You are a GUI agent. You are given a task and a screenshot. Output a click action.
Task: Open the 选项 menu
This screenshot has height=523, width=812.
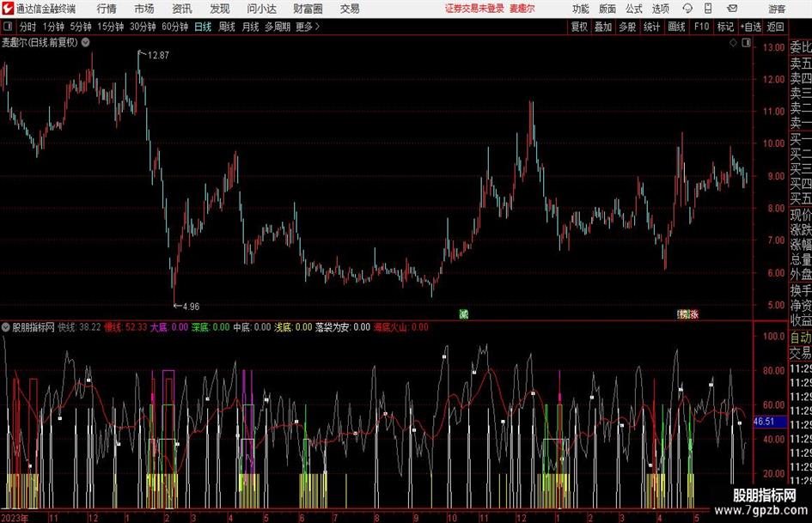pyautogui.click(x=661, y=9)
